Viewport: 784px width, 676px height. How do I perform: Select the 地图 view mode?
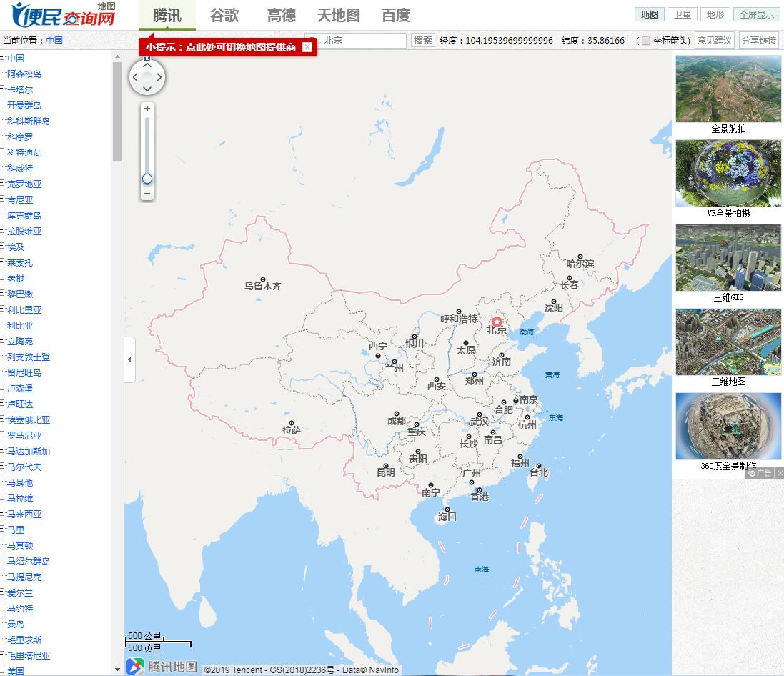pos(650,14)
